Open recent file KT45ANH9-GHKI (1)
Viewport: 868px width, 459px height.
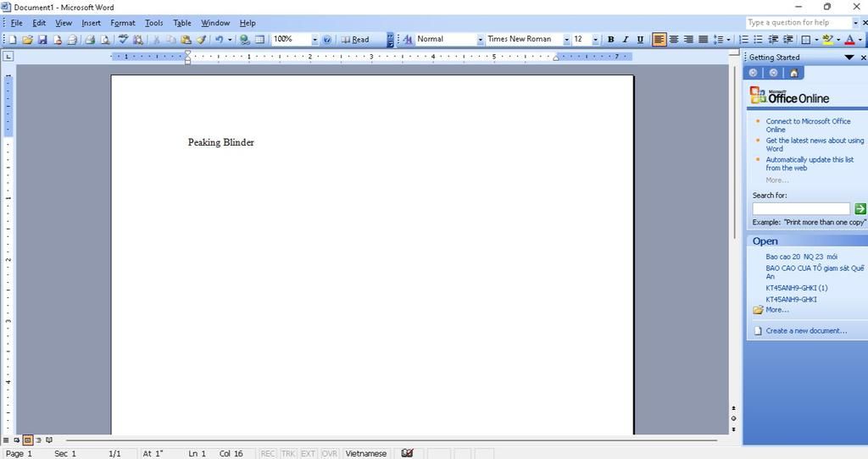(797, 288)
